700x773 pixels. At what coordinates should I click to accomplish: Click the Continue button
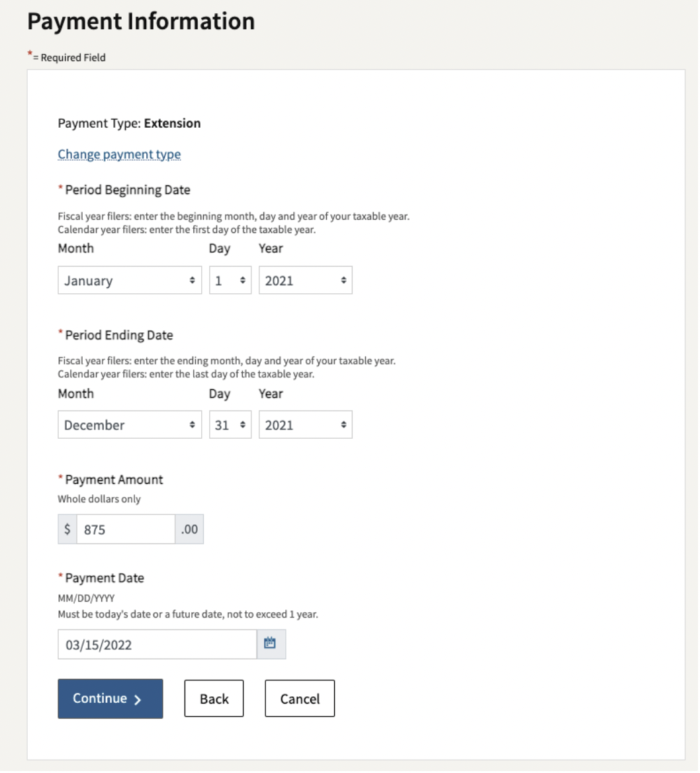111,700
